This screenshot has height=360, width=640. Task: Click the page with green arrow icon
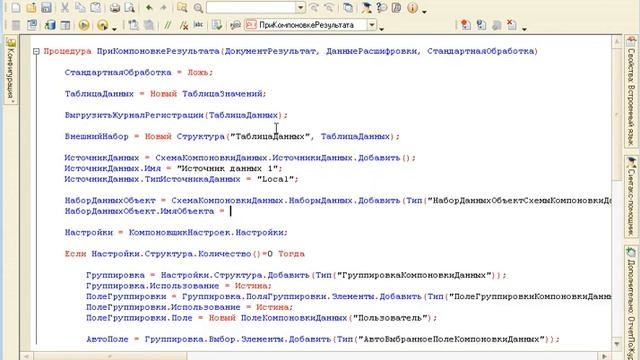click(217, 25)
